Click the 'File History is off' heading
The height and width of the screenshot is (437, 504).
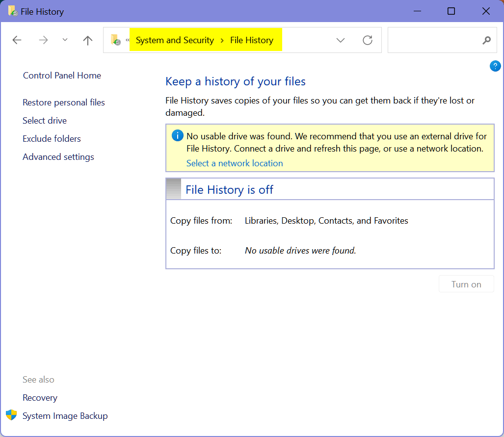pyautogui.click(x=230, y=190)
